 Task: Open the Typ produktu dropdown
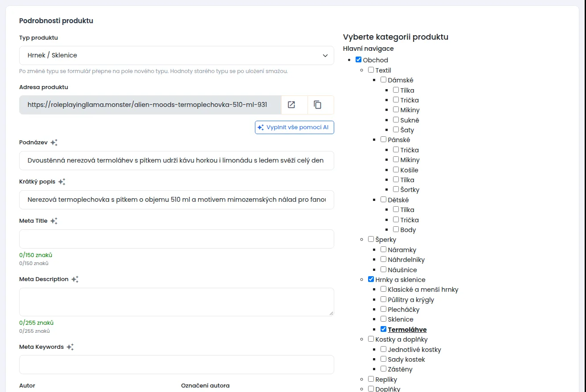click(x=176, y=55)
